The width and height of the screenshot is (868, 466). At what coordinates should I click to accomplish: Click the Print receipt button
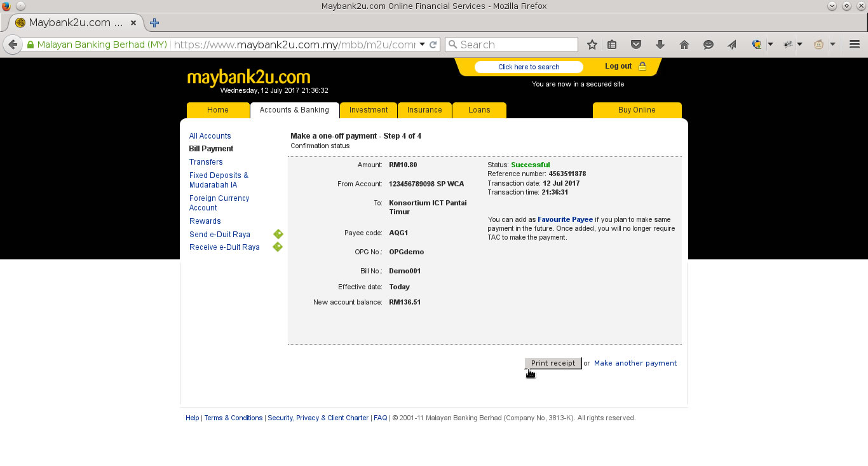click(553, 363)
